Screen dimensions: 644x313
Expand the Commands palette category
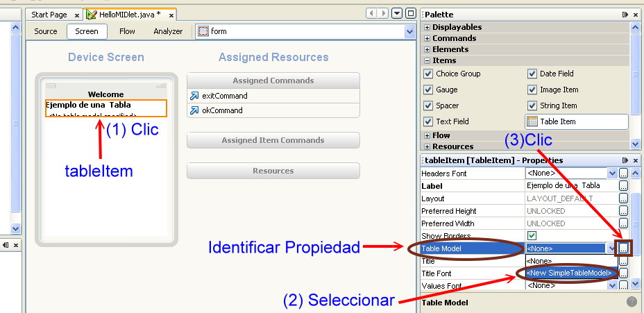tap(427, 38)
